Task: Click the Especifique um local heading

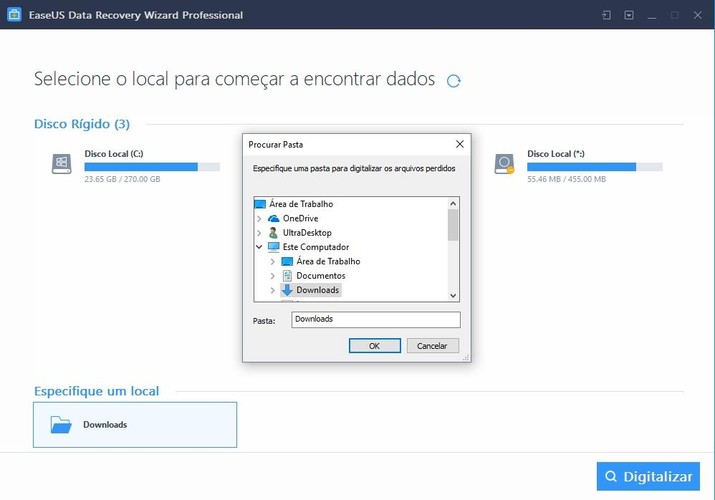Action: pos(97,391)
